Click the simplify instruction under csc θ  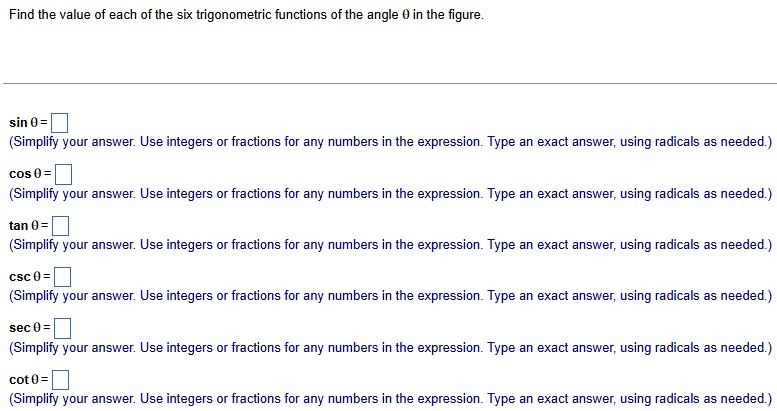point(390,295)
